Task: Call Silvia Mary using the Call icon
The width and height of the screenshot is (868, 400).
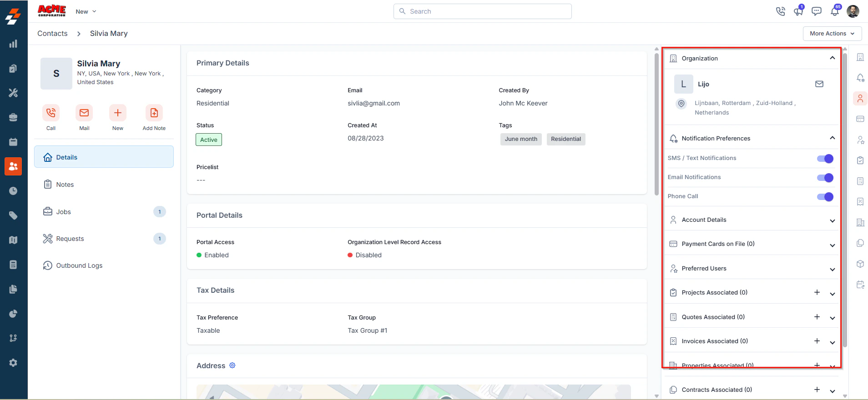Action: 51,113
